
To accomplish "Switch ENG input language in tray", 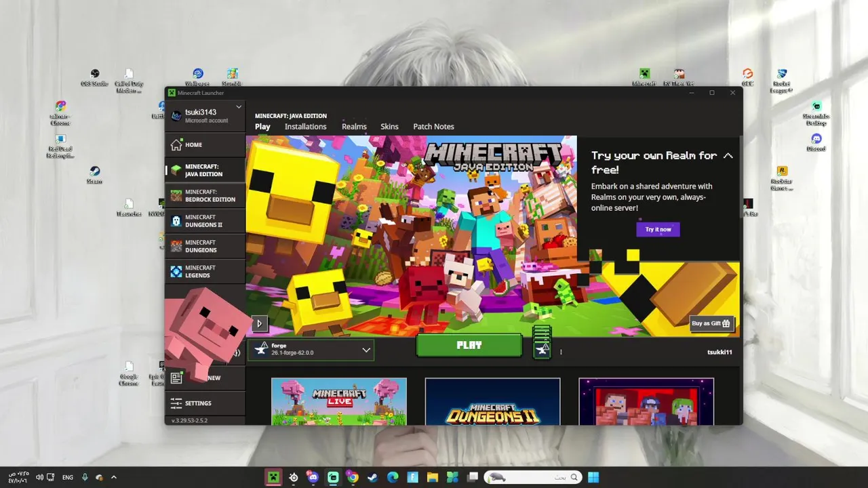I will click(68, 477).
